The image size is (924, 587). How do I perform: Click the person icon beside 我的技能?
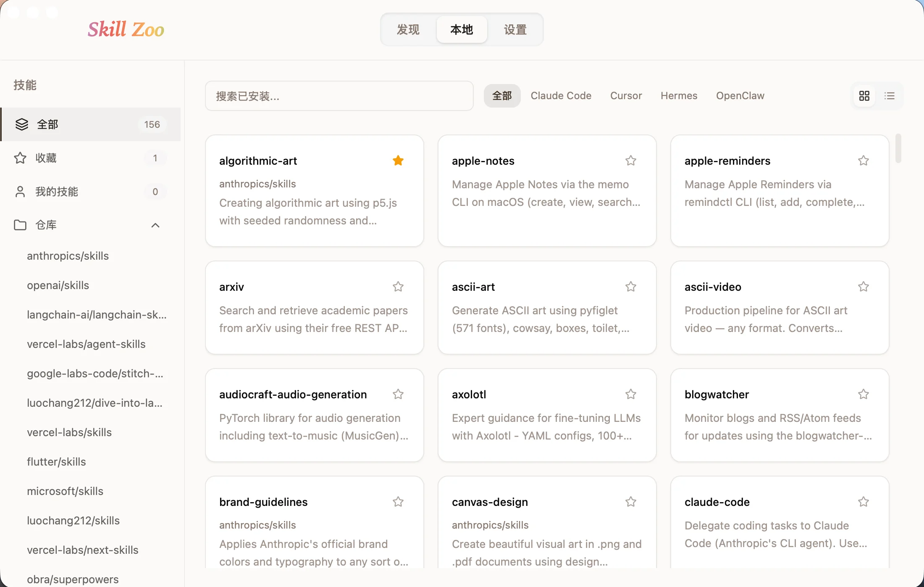20,192
